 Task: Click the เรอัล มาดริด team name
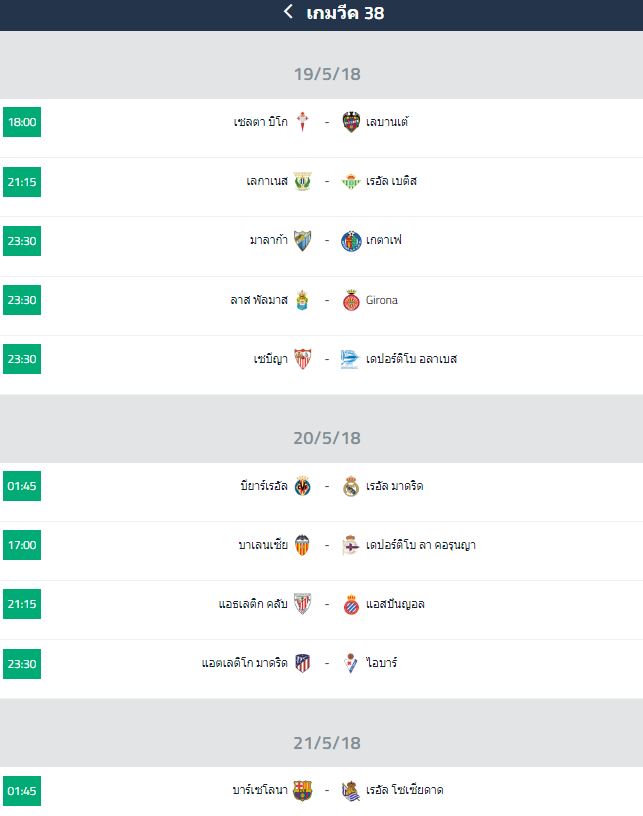[x=394, y=486]
